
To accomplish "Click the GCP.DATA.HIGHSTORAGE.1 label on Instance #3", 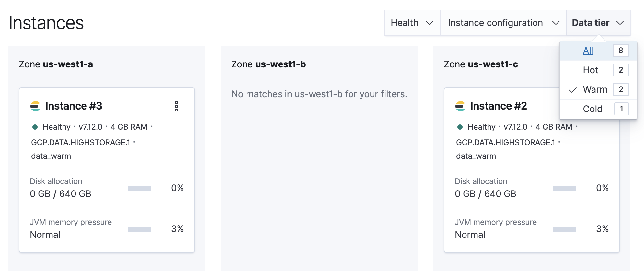I will [x=80, y=142].
